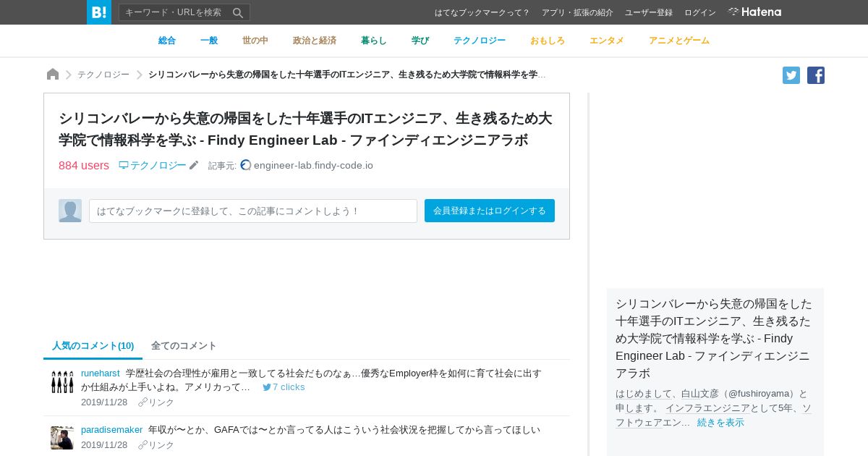
Task: Select the エンタメ category tab
Action: [x=607, y=41]
